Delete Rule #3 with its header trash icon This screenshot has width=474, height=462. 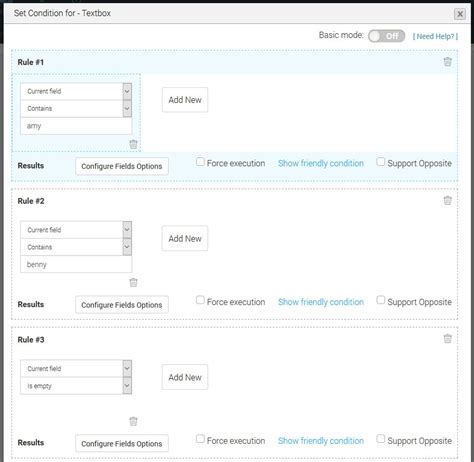click(x=447, y=339)
